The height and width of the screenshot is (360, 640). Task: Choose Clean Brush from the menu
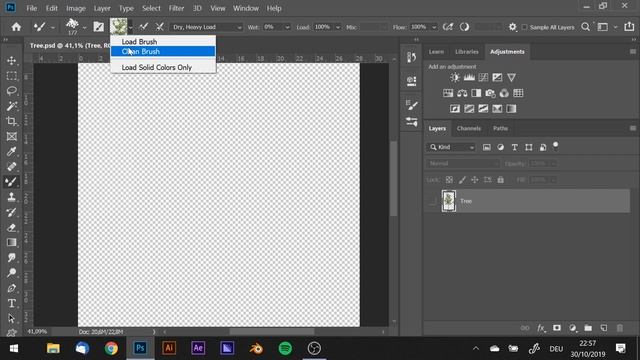tap(163, 51)
